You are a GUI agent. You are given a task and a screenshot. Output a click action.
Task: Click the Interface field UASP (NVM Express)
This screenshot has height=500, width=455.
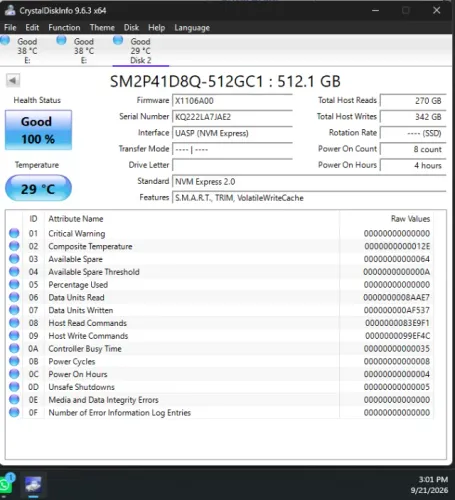pos(232,133)
